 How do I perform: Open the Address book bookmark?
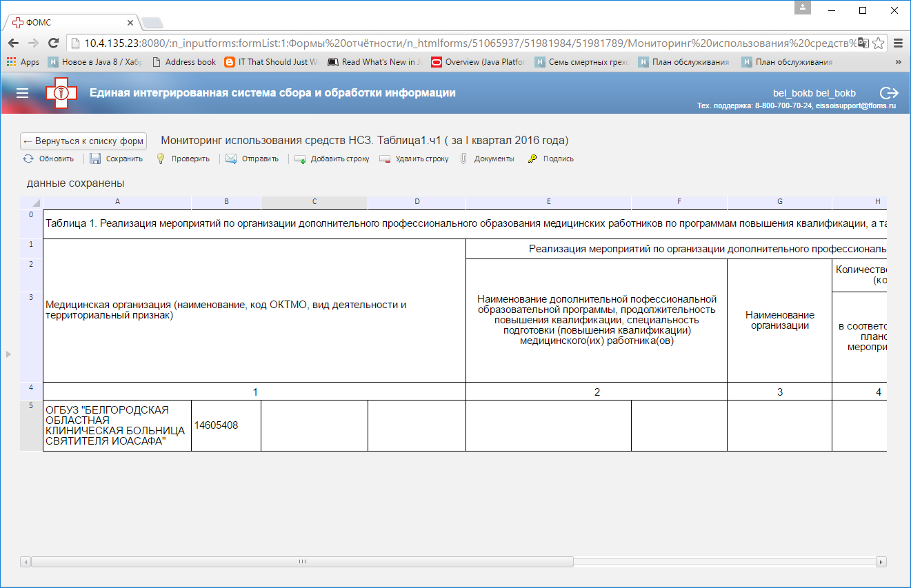point(184,61)
